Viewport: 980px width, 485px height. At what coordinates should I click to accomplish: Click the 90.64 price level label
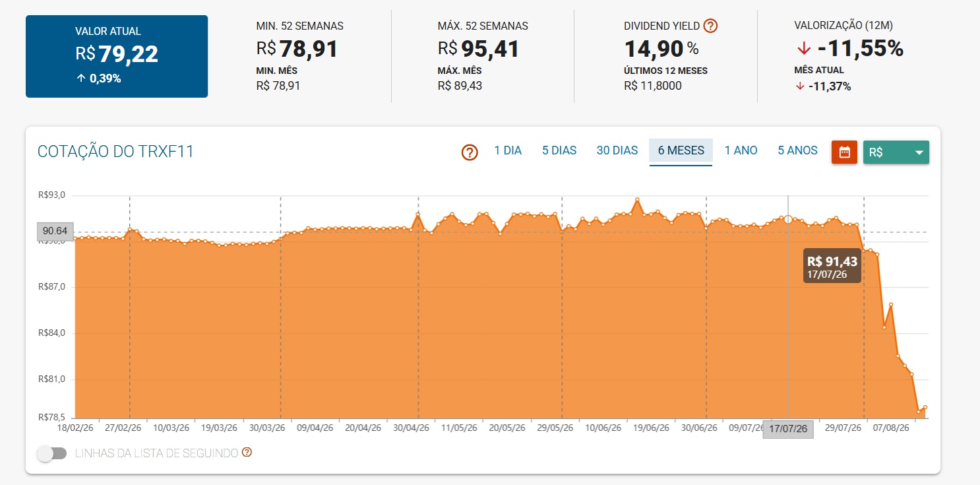click(x=55, y=231)
